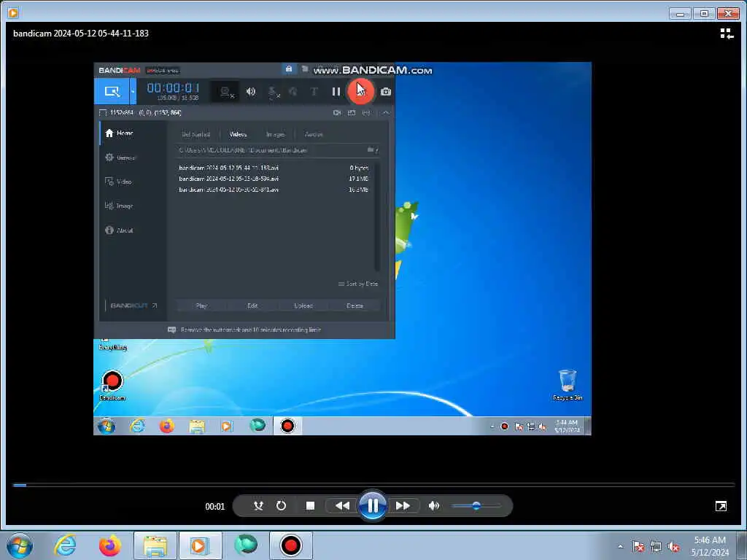Switch to Library view icon
This screenshot has width=747, height=560.
pos(727,34)
